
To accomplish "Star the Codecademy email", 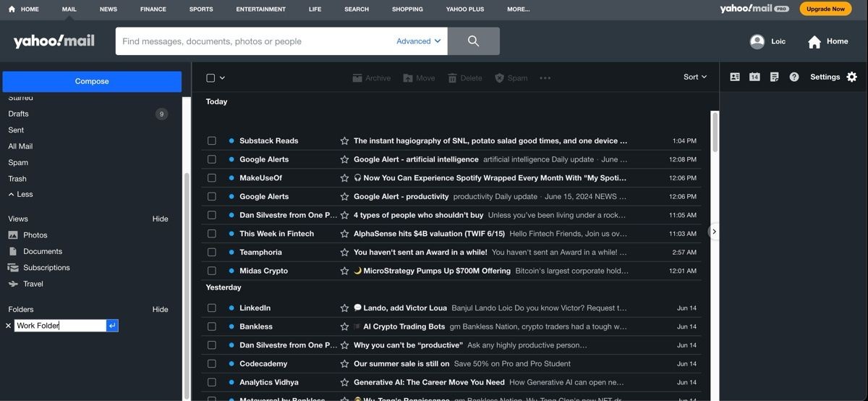I will pyautogui.click(x=344, y=364).
